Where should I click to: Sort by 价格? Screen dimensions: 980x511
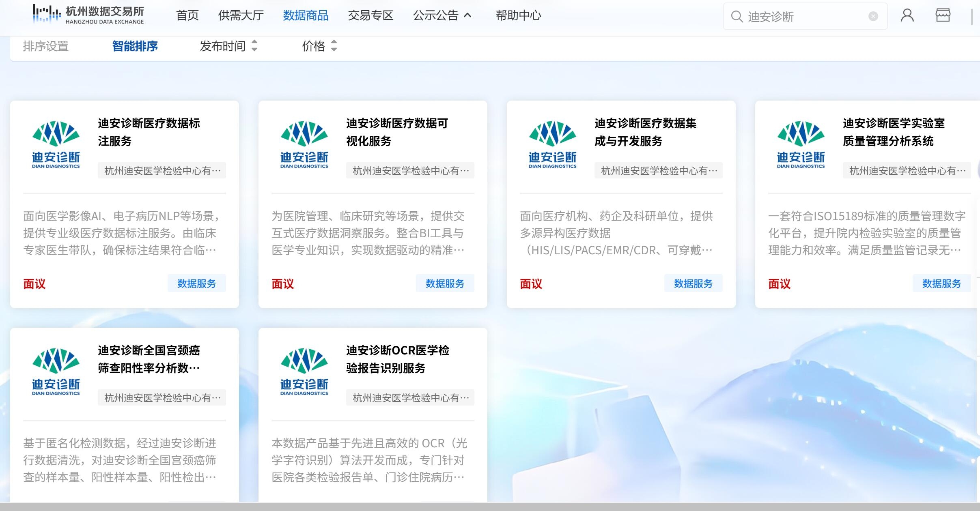point(319,46)
